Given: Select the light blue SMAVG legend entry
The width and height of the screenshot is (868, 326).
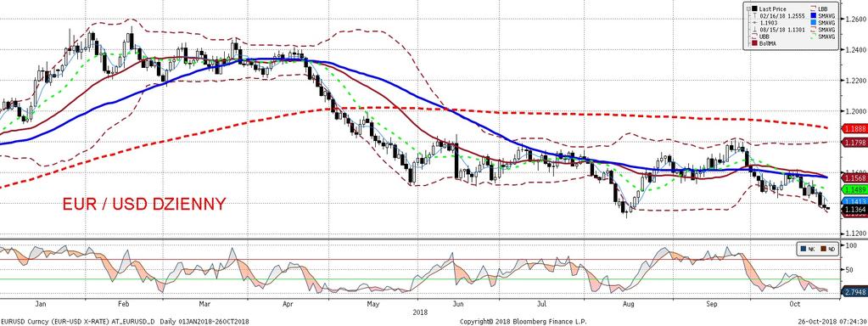Looking at the screenshot, I should pos(823,23).
